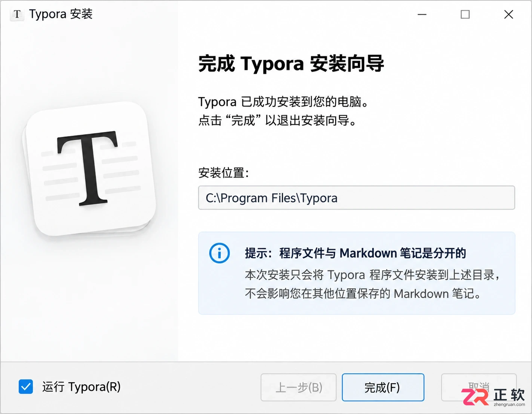Minimize the Typora installer window
Image resolution: width=532 pixels, height=414 pixels.
pos(422,15)
